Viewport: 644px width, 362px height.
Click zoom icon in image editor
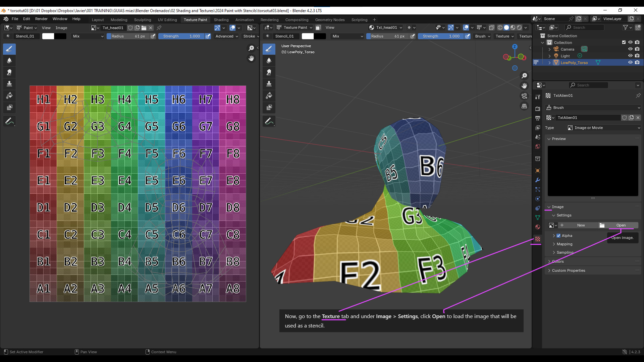[x=251, y=48]
